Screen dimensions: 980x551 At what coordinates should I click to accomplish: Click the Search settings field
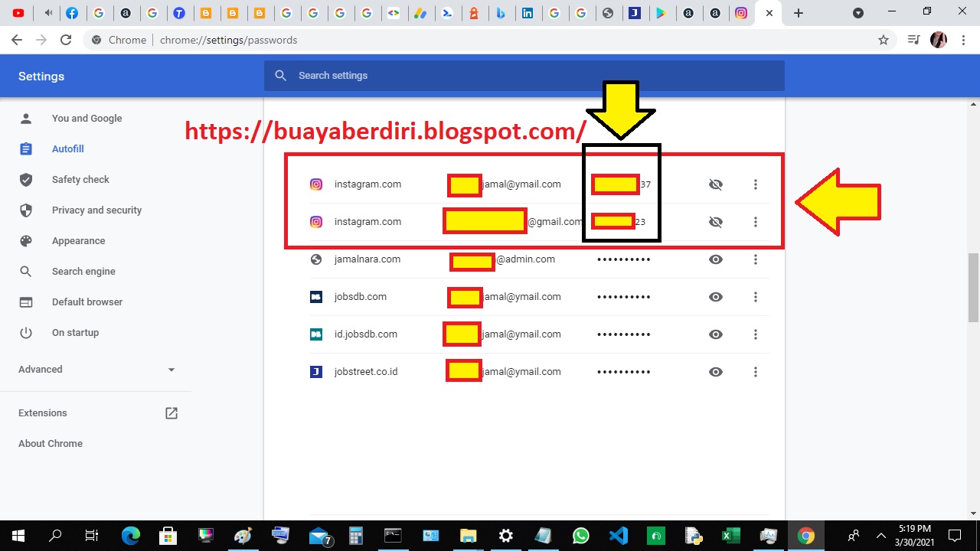[x=524, y=75]
